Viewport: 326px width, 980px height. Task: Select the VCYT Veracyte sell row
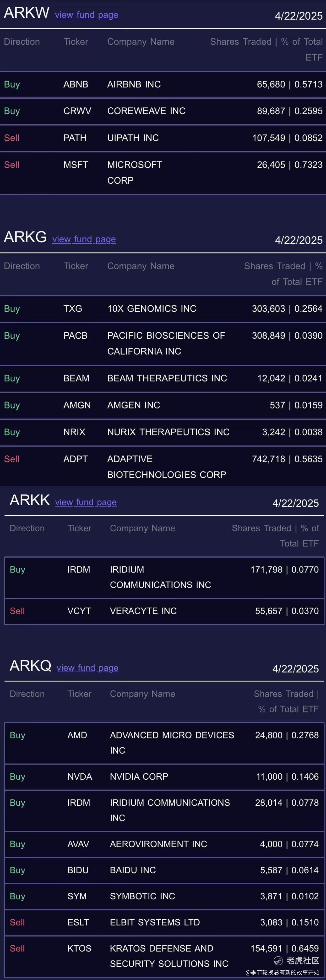[164, 611]
